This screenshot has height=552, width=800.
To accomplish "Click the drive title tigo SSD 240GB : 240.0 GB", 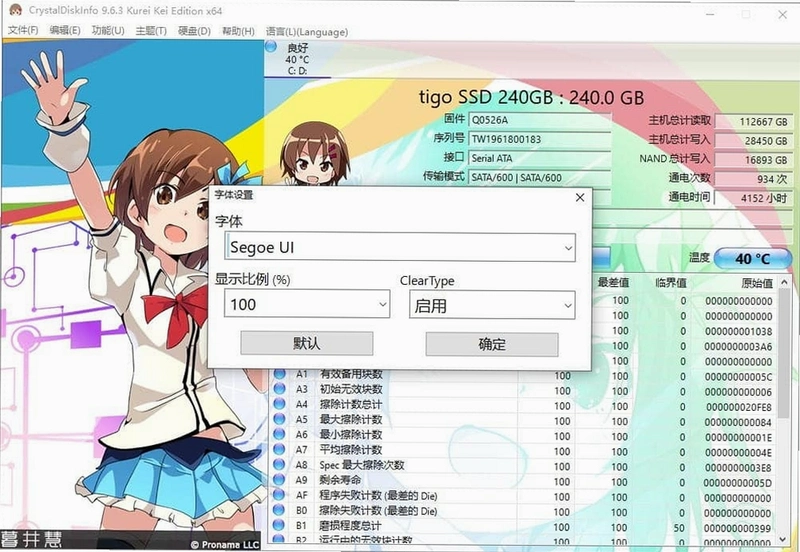I will coord(531,97).
